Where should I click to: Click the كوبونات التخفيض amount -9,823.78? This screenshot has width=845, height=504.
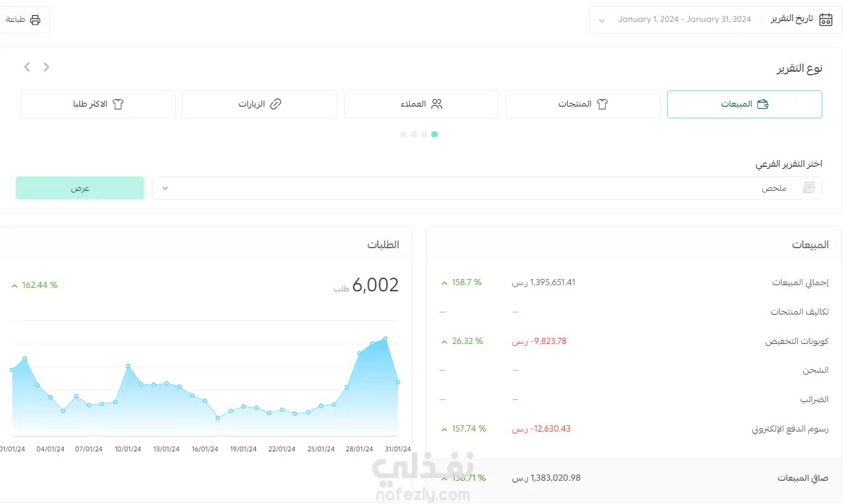(x=539, y=341)
